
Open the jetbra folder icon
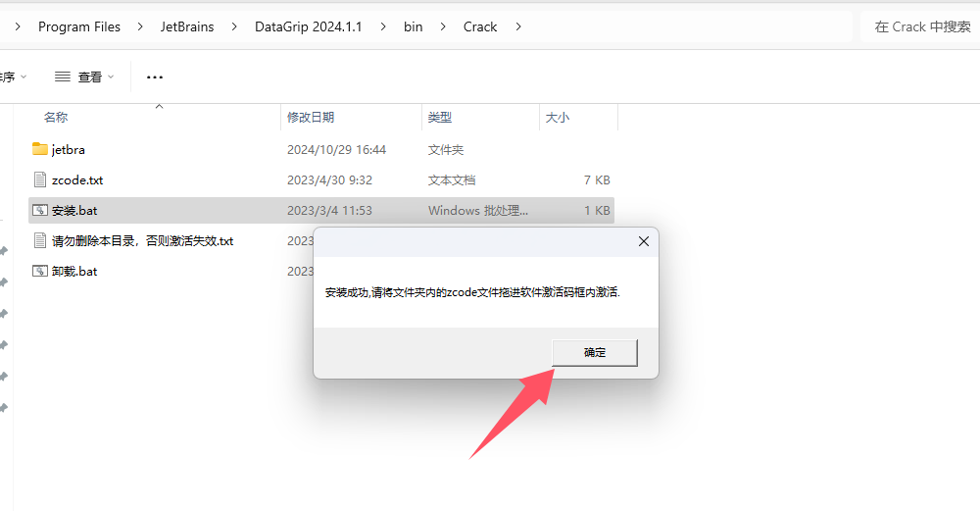coord(40,149)
